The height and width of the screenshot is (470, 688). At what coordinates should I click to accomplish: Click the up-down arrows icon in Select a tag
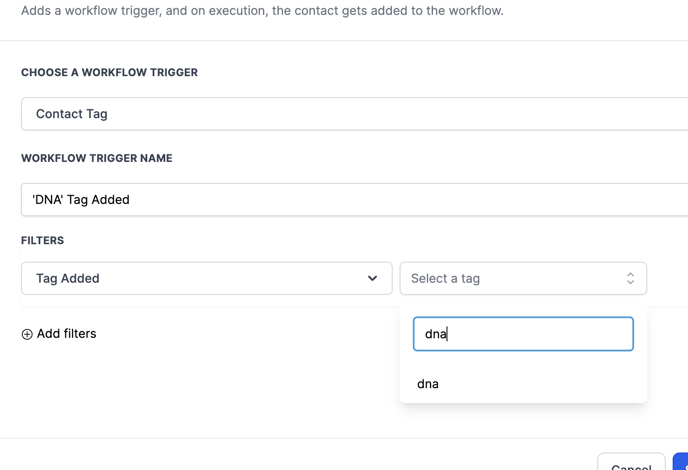pos(630,278)
